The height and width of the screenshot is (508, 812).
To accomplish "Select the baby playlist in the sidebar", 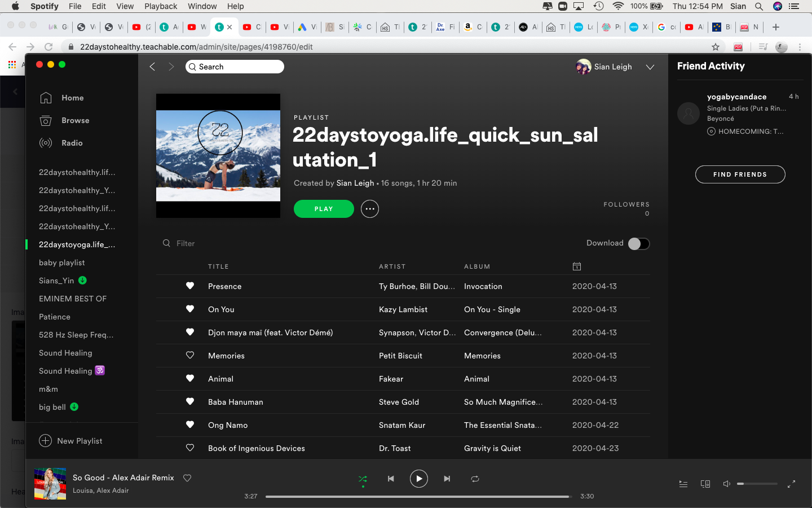I will (x=62, y=262).
